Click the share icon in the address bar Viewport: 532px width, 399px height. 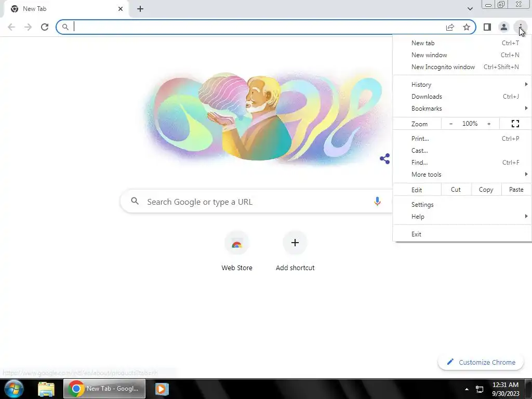450,27
